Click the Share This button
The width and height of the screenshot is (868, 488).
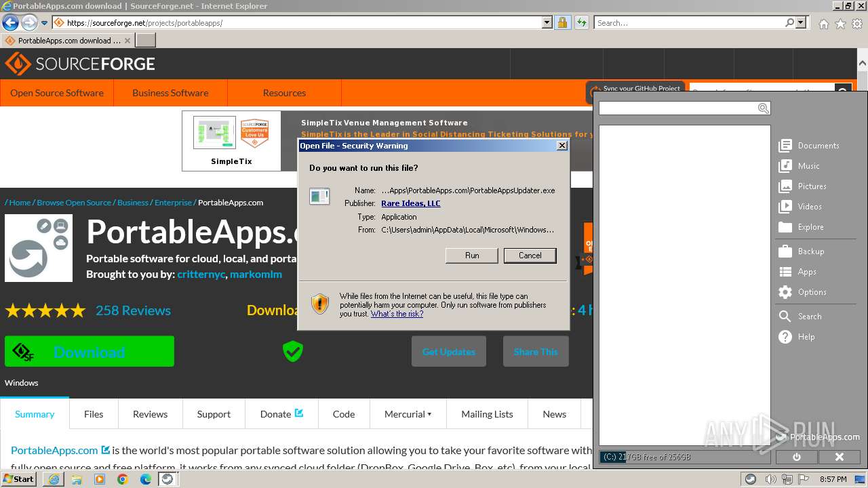click(x=536, y=351)
